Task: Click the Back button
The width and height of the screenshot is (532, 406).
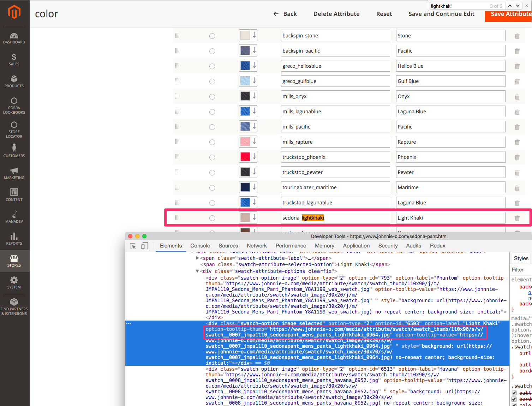Action: (285, 14)
